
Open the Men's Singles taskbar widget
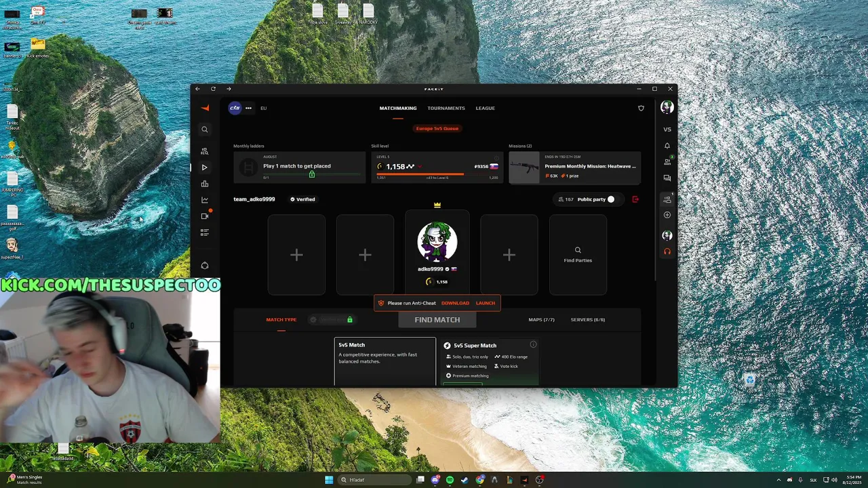point(25,480)
